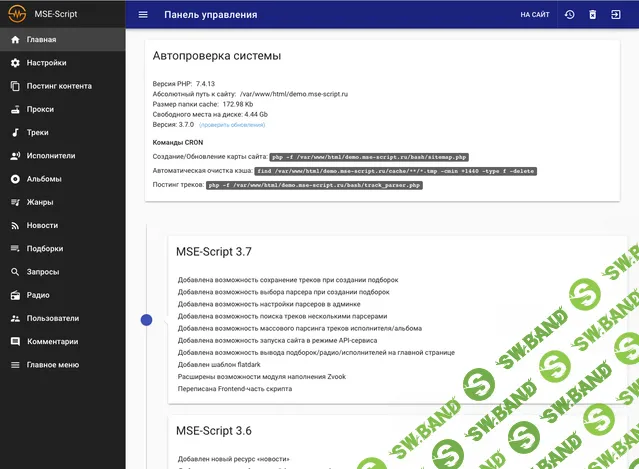Click the clear cache trash icon in header
Viewport: 639px width, 469px height.
(593, 15)
